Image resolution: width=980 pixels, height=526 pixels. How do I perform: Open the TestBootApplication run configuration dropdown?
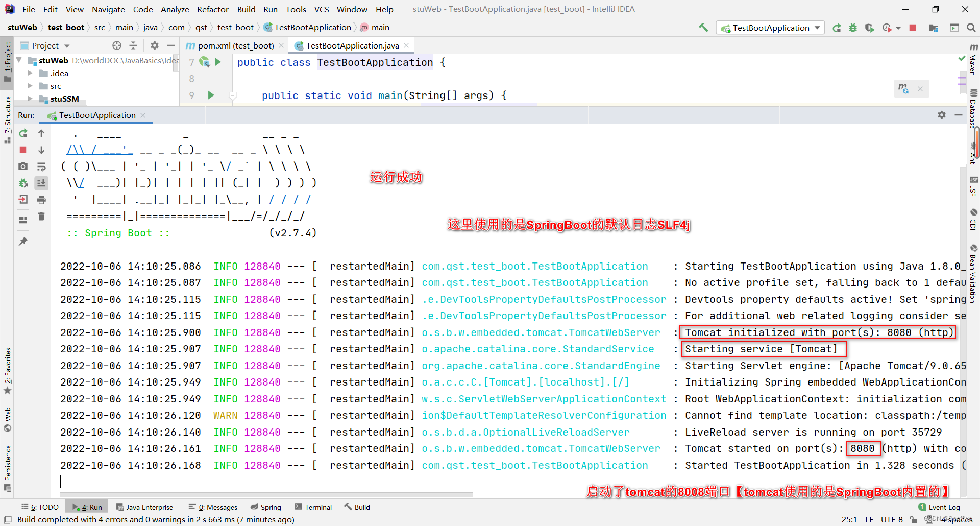771,28
